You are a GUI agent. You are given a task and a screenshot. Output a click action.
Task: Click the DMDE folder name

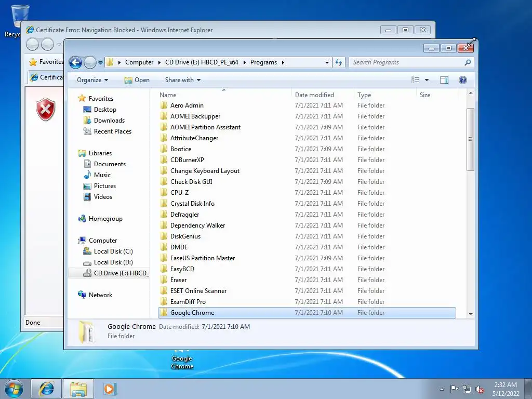click(179, 247)
